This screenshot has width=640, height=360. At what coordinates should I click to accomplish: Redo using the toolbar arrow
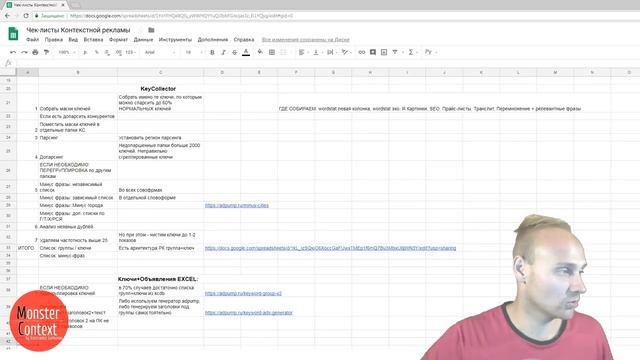(x=24, y=52)
